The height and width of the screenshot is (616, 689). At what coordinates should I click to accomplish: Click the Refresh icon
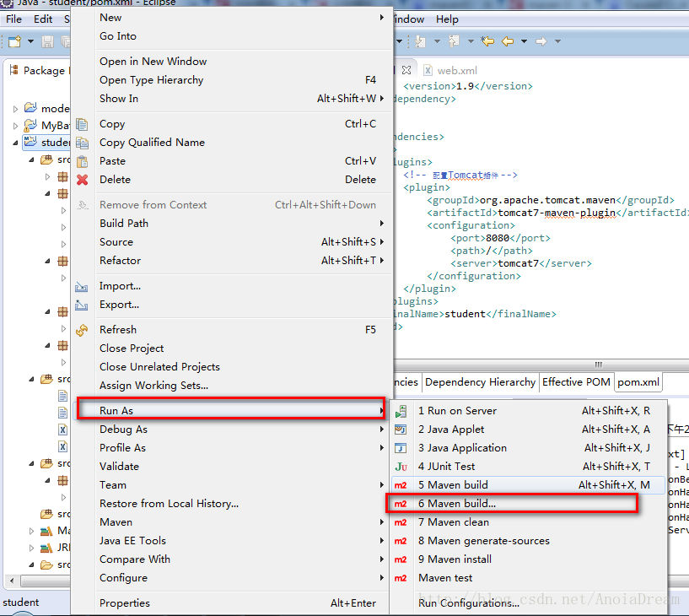(x=82, y=330)
